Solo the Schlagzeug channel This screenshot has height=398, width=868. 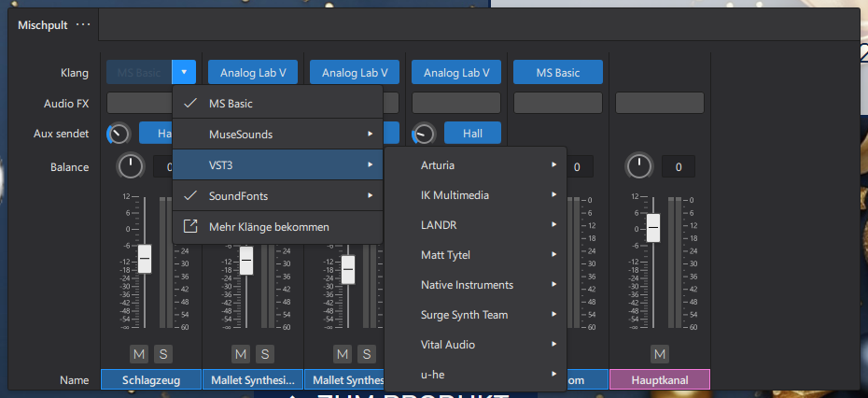pos(162,354)
